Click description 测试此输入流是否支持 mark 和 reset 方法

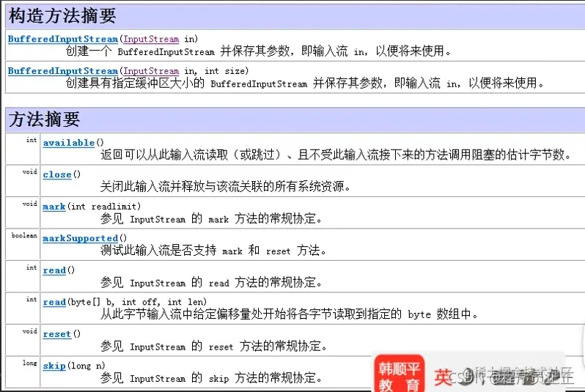pyautogui.click(x=213, y=251)
